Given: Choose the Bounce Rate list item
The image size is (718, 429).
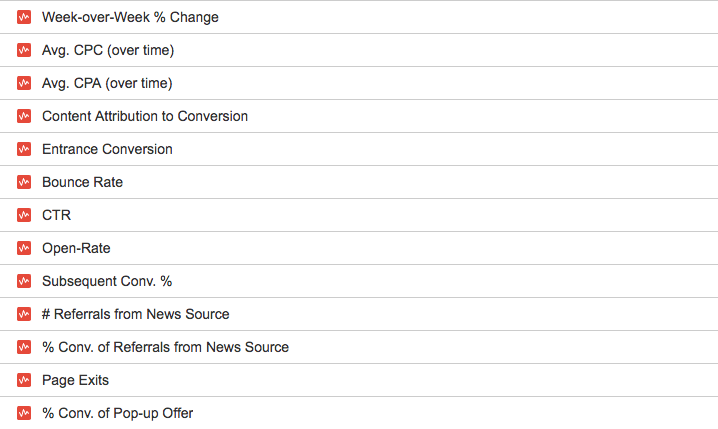Looking at the screenshot, I should point(359,182).
